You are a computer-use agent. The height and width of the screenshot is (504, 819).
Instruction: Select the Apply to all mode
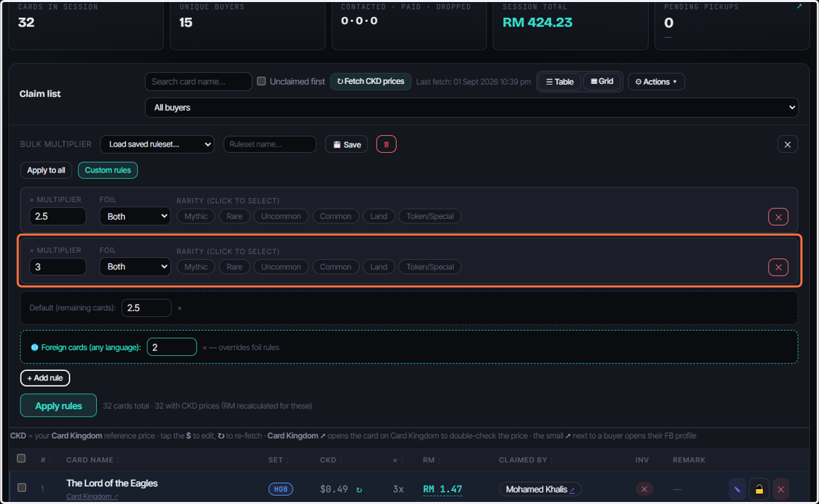pos(46,170)
